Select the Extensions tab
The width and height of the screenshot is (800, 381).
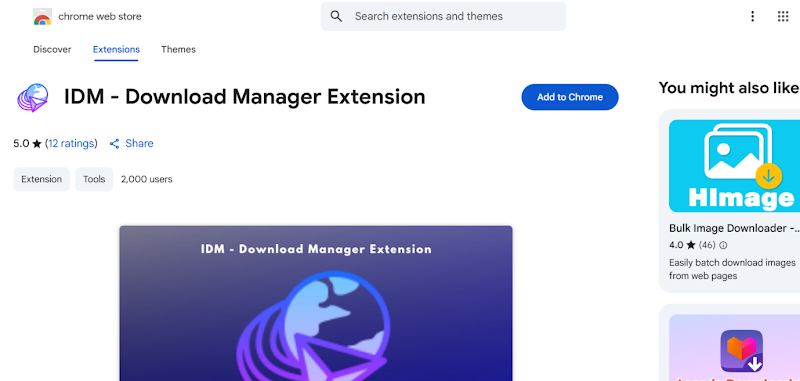tap(116, 49)
